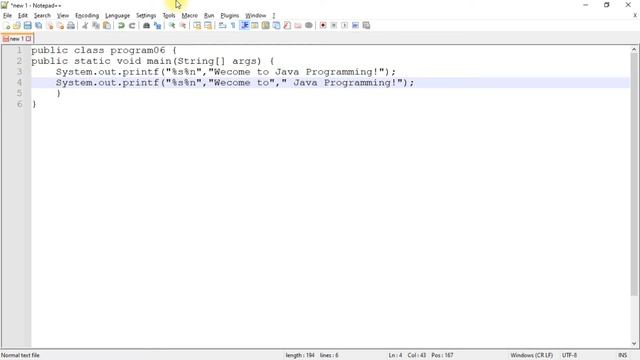Image resolution: width=640 pixels, height=360 pixels.
Task: Click the vertical scrollbar thumb
Action: coord(634,174)
